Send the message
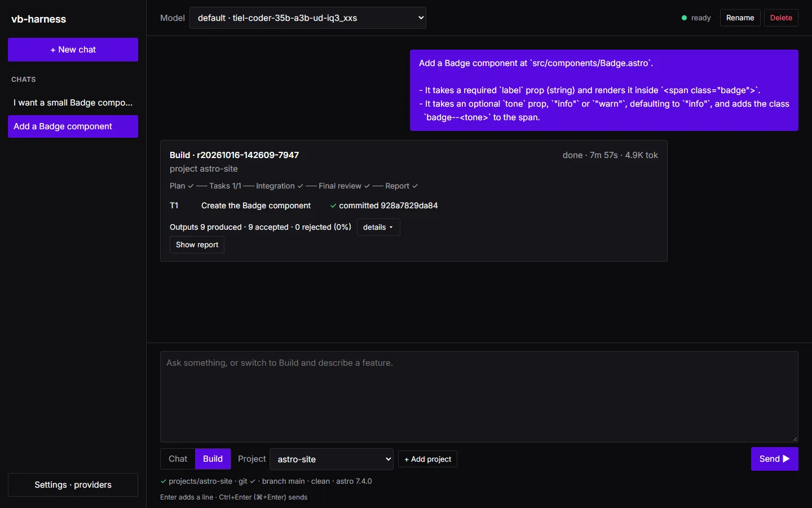The width and height of the screenshot is (812, 508). pyautogui.click(x=774, y=459)
